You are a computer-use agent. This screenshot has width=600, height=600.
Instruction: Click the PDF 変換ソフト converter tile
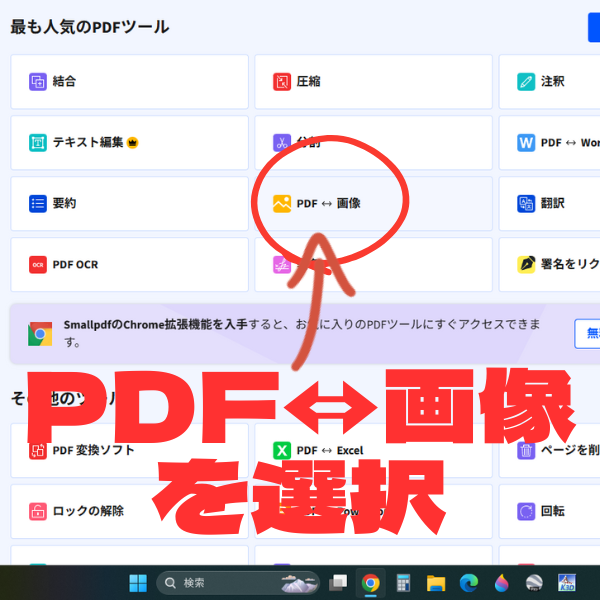click(x=128, y=450)
